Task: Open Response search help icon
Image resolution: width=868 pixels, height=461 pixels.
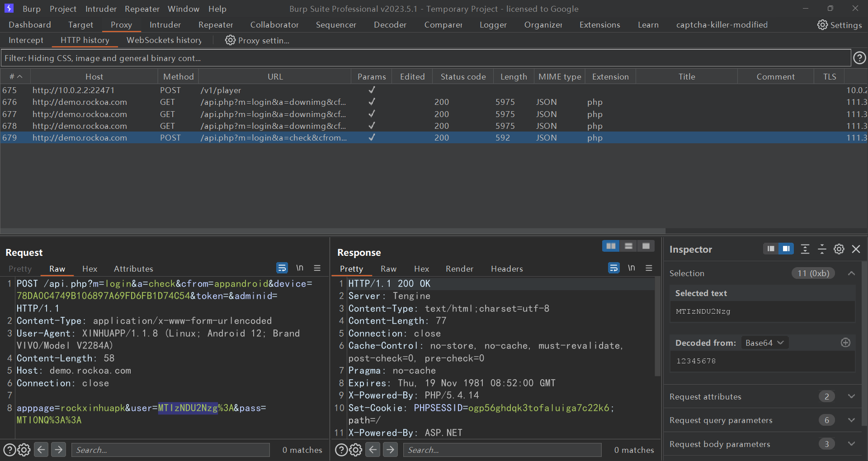Action: click(341, 450)
